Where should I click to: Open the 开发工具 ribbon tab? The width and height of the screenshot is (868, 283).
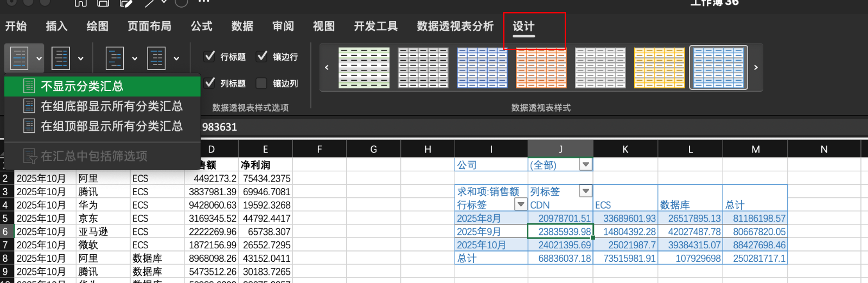(x=376, y=26)
